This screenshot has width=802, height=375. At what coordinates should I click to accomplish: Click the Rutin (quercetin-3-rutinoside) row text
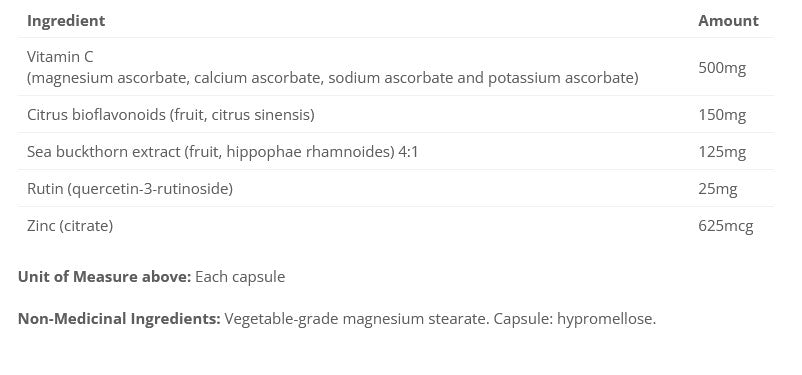click(x=130, y=189)
